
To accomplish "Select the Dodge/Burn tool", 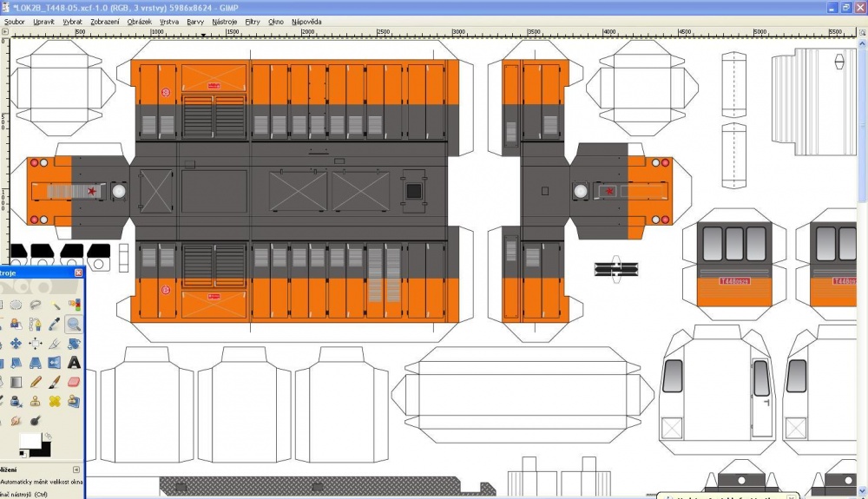I will coord(36,420).
